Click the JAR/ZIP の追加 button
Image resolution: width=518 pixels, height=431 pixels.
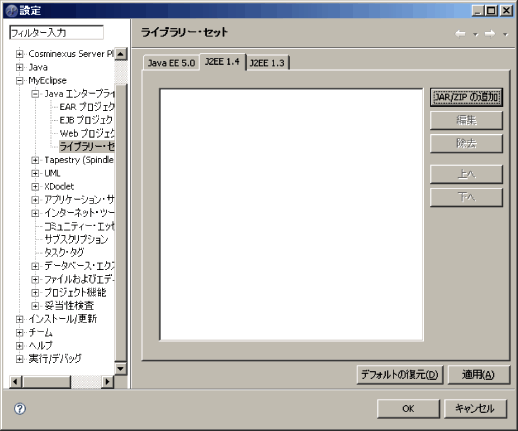click(x=466, y=97)
